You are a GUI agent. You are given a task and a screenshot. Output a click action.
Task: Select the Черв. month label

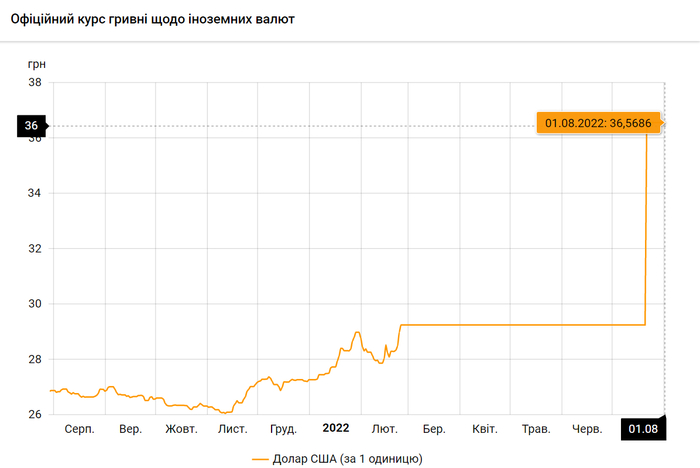pyautogui.click(x=587, y=429)
